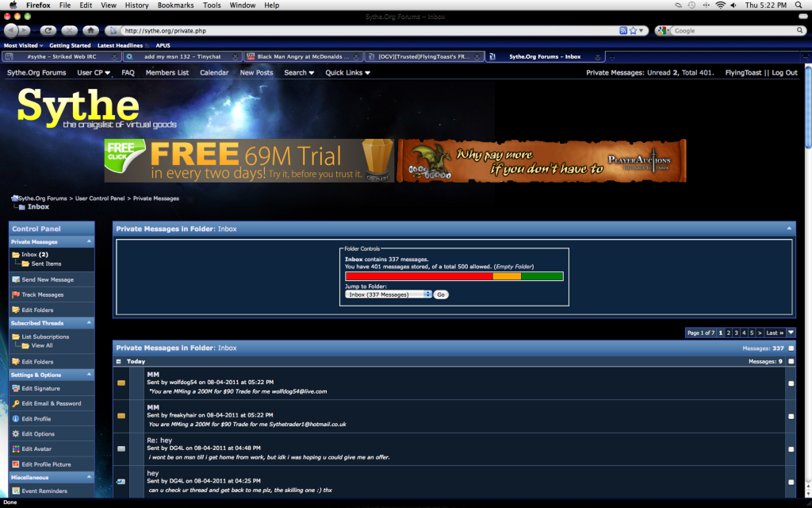Click the Go button in Folder Controls
812x508 pixels.
[441, 294]
